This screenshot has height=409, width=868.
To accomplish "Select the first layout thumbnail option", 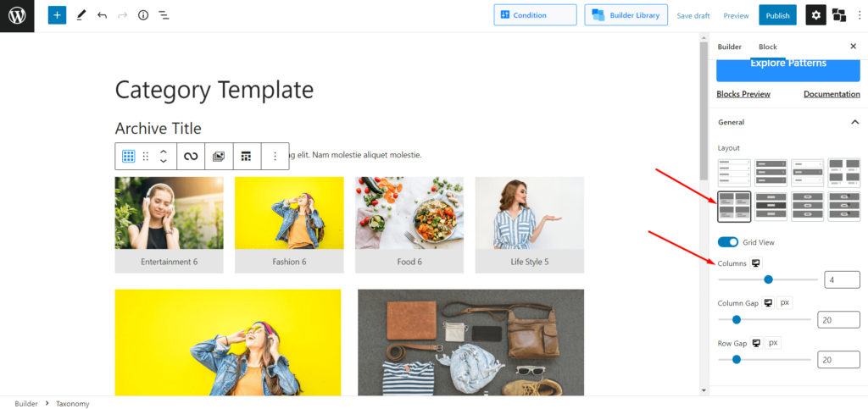I will coord(734,174).
